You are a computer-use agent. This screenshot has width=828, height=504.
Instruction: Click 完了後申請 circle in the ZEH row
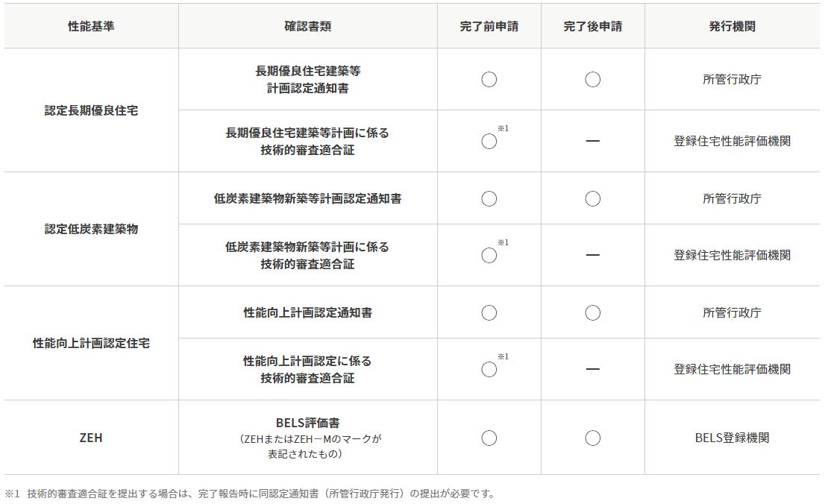[x=592, y=438]
